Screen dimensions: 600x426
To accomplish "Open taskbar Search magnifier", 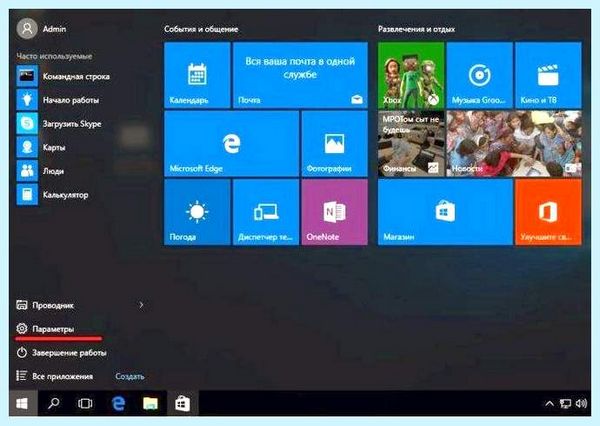I will 54,403.
